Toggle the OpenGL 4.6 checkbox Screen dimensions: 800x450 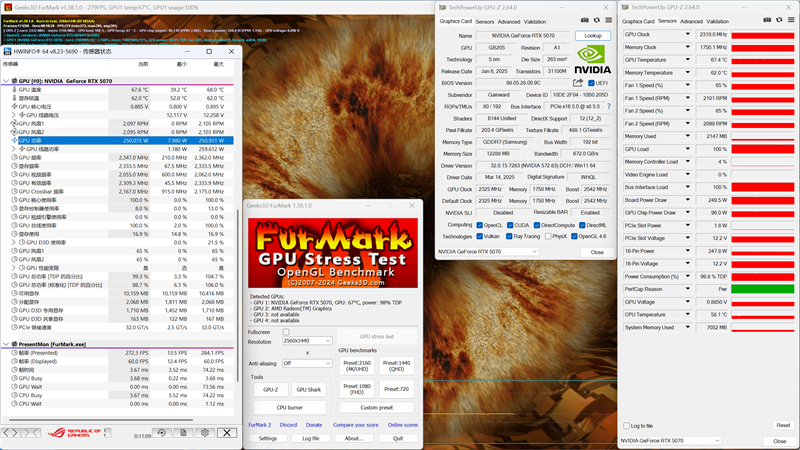pyautogui.click(x=574, y=236)
